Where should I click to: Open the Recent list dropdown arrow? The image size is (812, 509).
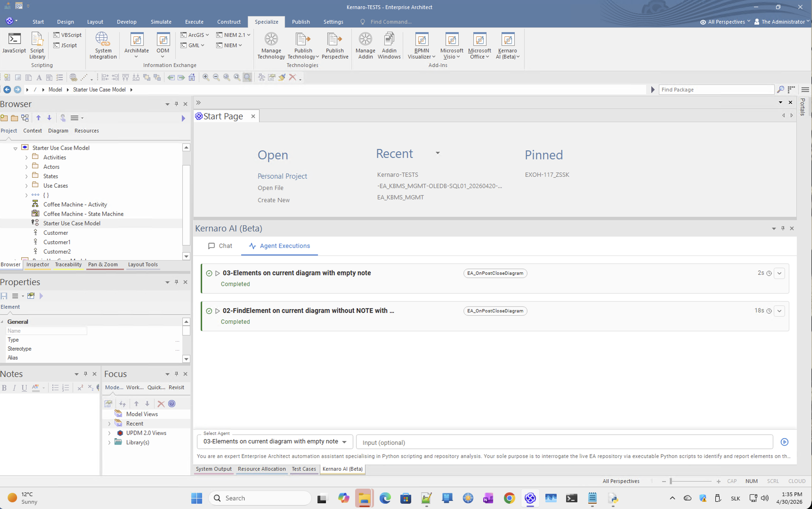click(x=438, y=153)
